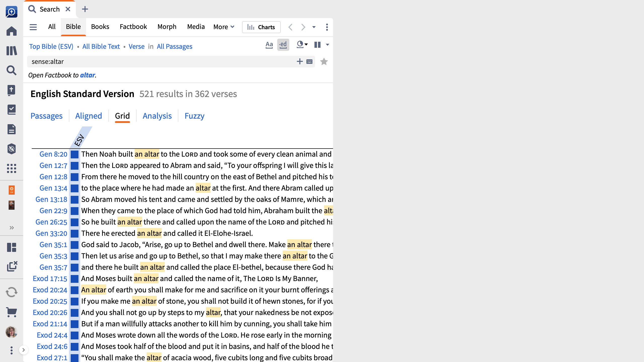Add a new tab with plus
644x362 pixels.
coord(85,9)
